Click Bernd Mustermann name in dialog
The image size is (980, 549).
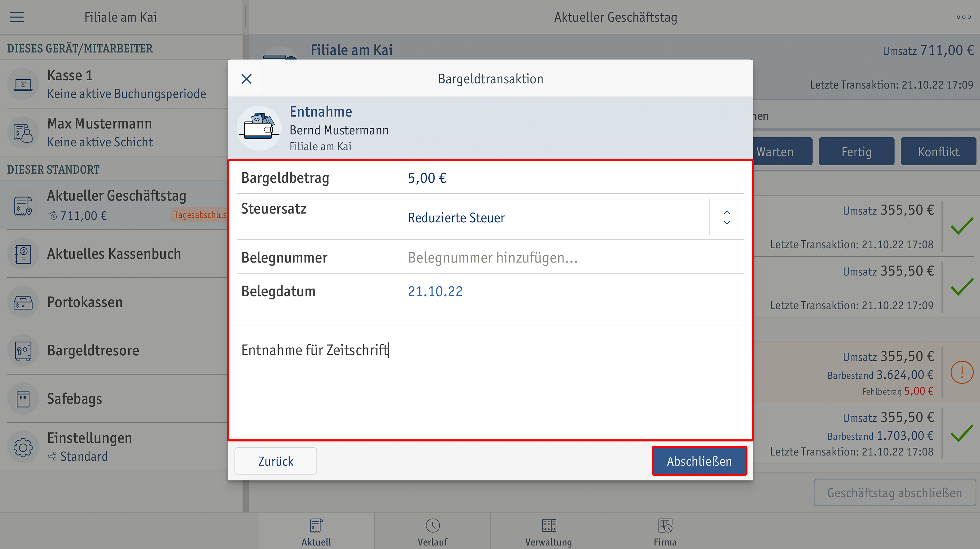pyautogui.click(x=339, y=130)
